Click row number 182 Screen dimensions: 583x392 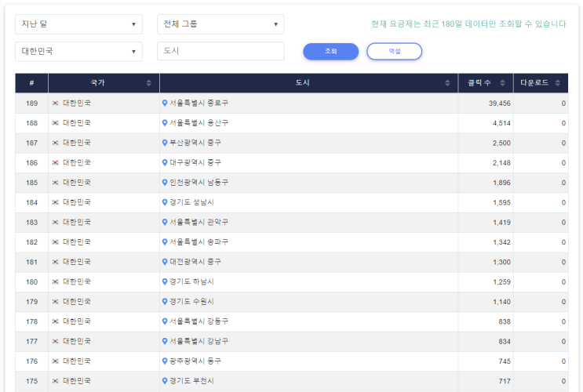[31, 242]
